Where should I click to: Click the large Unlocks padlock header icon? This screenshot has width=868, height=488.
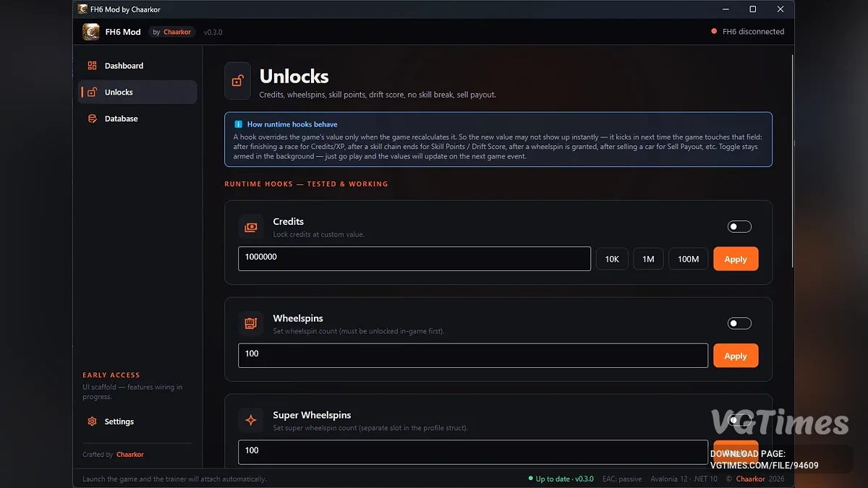click(238, 81)
